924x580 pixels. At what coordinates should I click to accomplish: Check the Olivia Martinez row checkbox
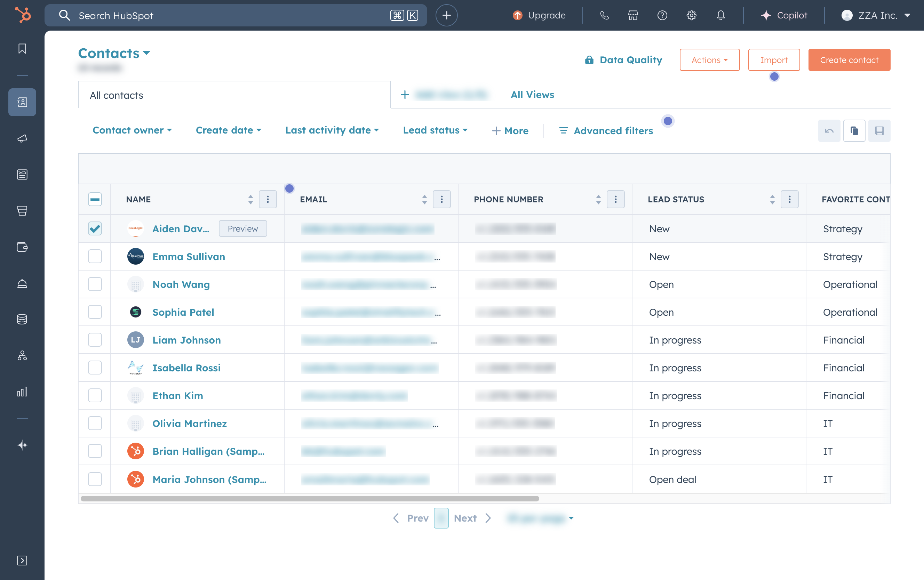(95, 423)
